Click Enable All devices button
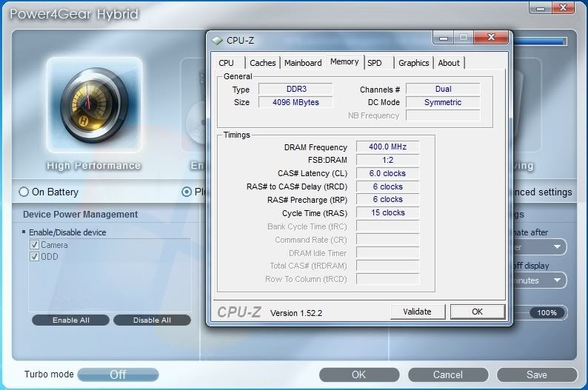 [71, 320]
